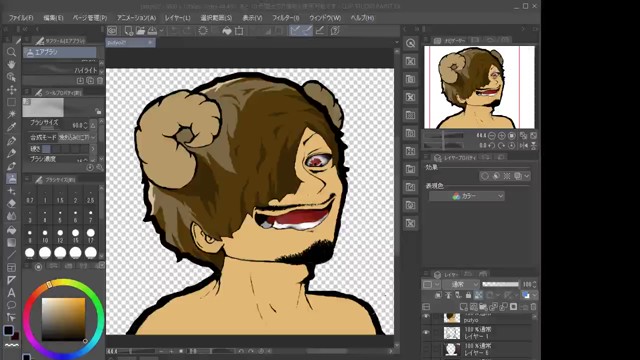Viewport: 640px width, 360px height.
Task: Click the Navigator preview thumbnail
Action: pyautogui.click(x=479, y=87)
